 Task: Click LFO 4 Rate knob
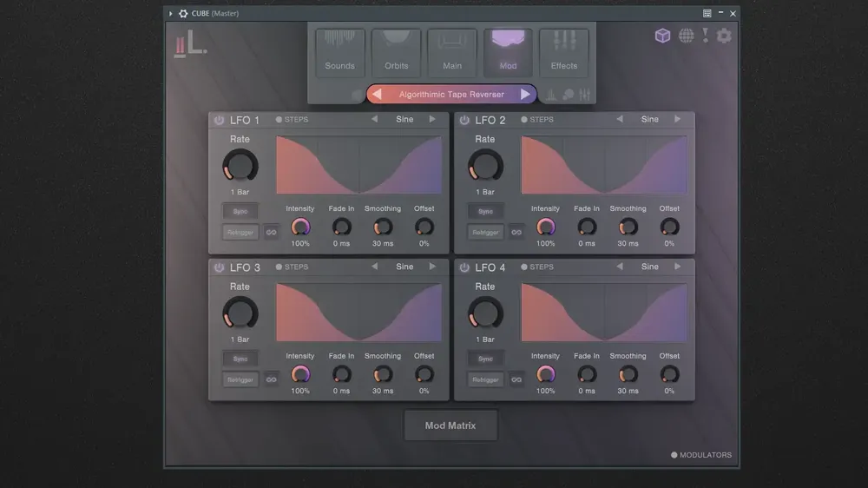(485, 313)
